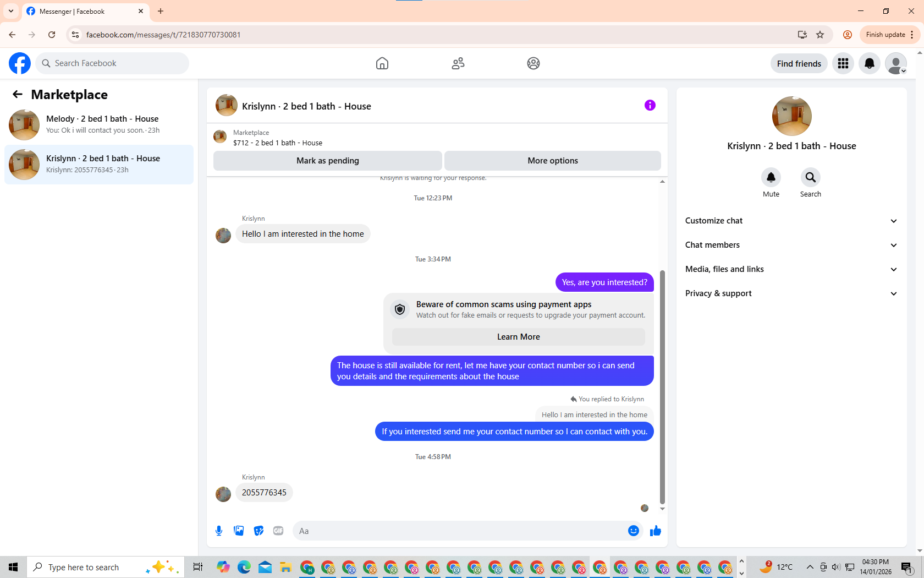Open More options for listing

[x=553, y=161]
